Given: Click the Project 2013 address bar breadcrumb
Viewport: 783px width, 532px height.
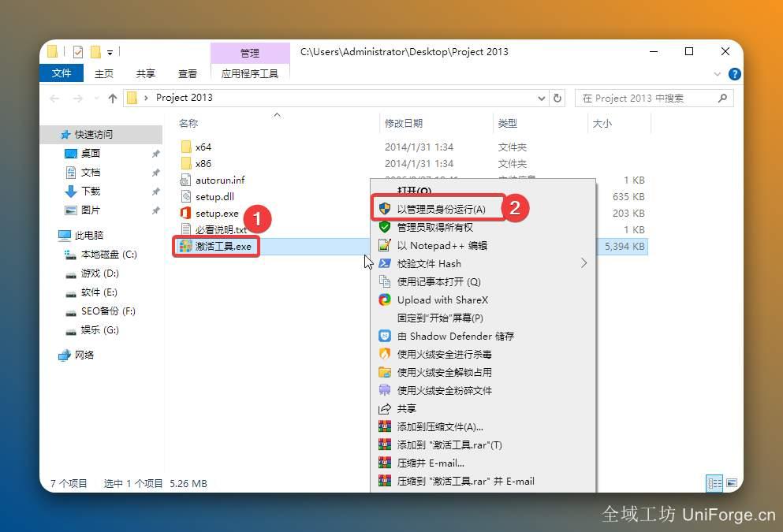Looking at the screenshot, I should [x=185, y=97].
